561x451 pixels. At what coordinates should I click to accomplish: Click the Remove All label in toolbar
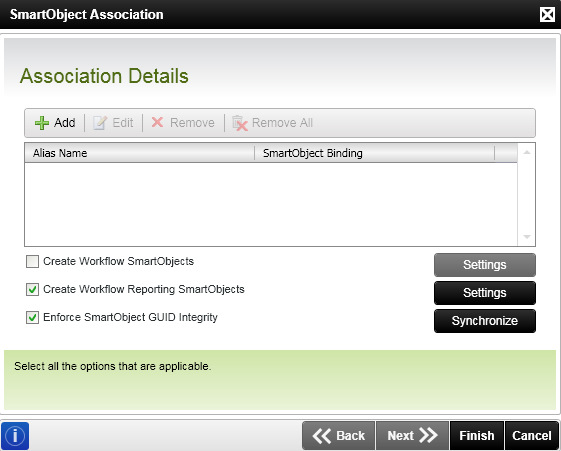tap(282, 123)
